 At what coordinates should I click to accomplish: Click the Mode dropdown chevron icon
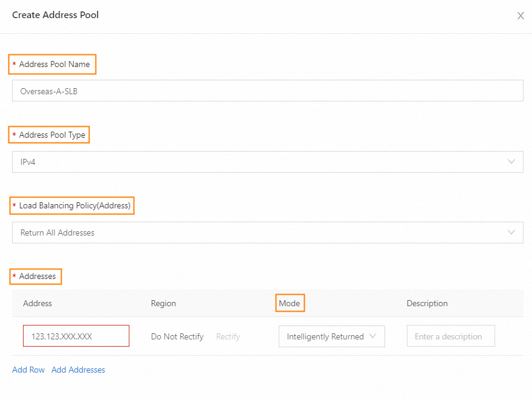click(x=372, y=336)
